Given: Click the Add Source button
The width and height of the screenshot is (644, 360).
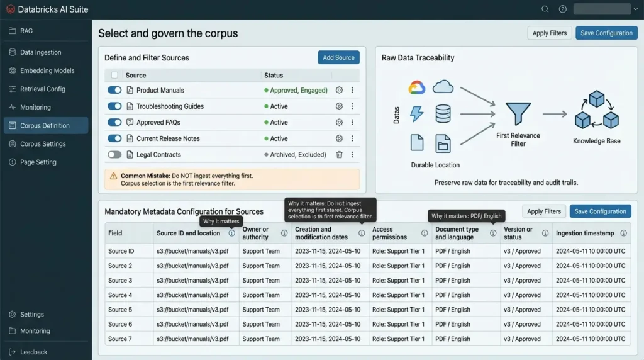Looking at the screenshot, I should [338, 57].
